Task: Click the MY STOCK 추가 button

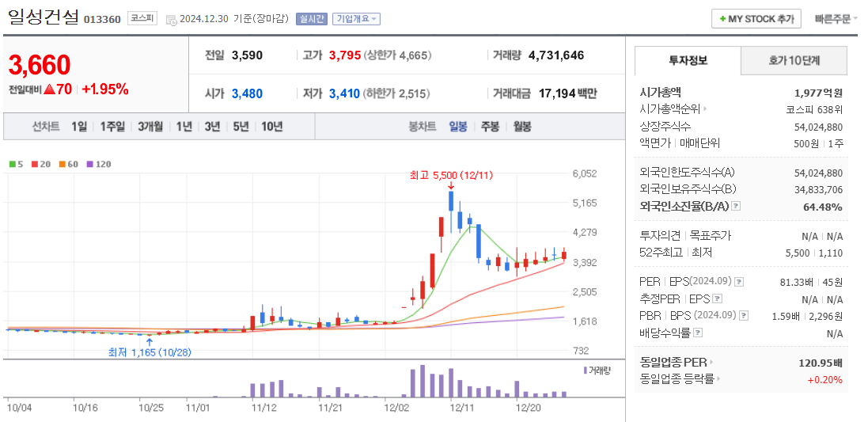Action: click(756, 19)
